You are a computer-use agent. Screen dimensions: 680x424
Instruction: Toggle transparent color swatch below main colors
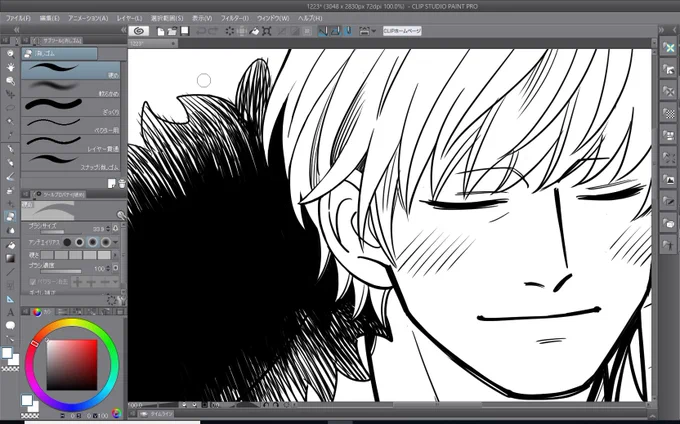coord(10,369)
